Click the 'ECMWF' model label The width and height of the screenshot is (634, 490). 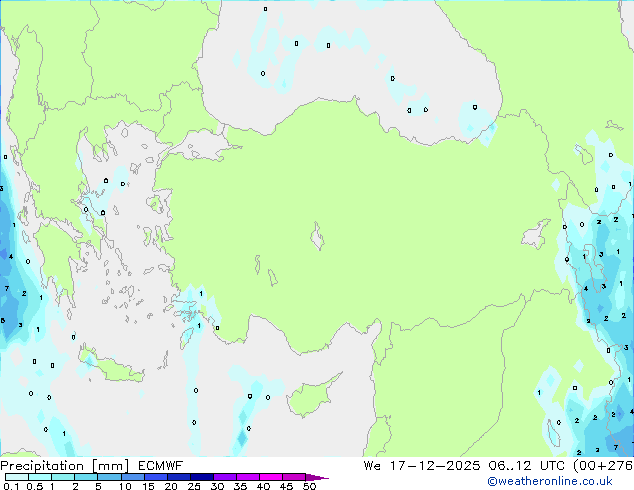(x=160, y=466)
